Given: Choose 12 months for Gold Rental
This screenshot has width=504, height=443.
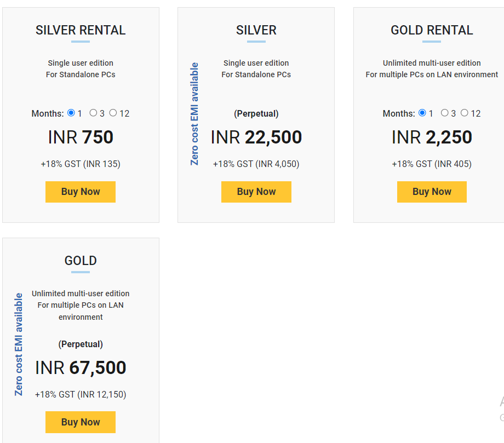Looking at the screenshot, I should pyautogui.click(x=464, y=113).
